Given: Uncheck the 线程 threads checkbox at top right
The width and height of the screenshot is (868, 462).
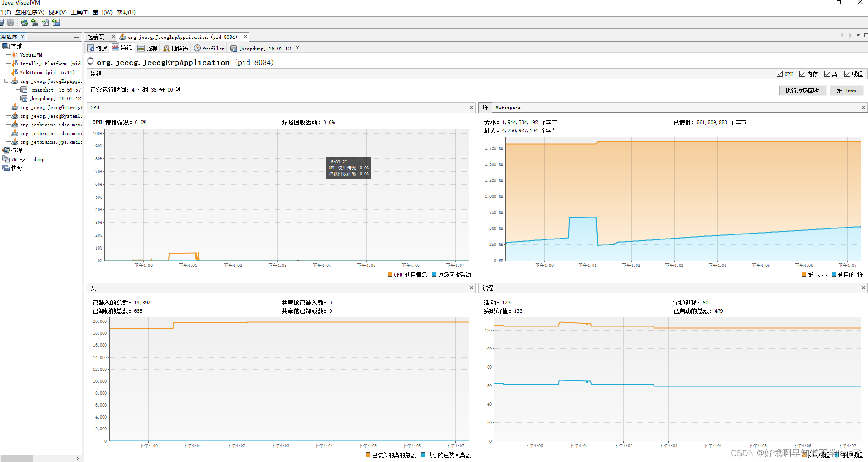Looking at the screenshot, I should pyautogui.click(x=847, y=74).
